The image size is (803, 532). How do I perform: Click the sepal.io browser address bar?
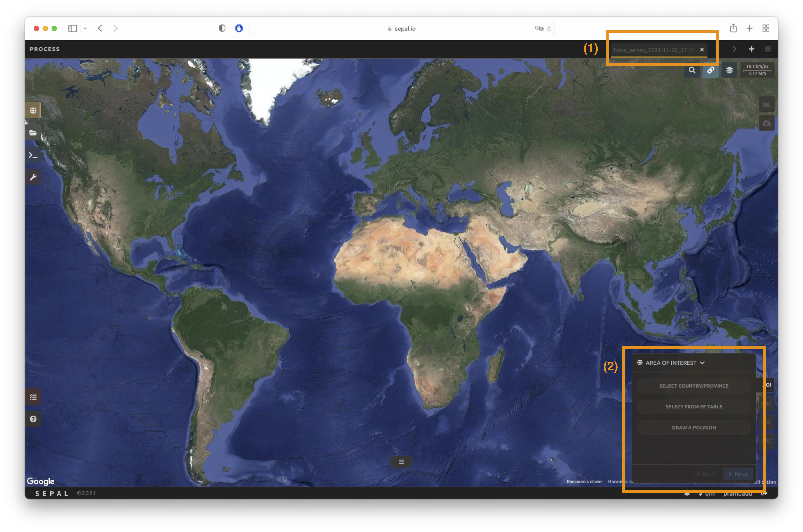401,28
